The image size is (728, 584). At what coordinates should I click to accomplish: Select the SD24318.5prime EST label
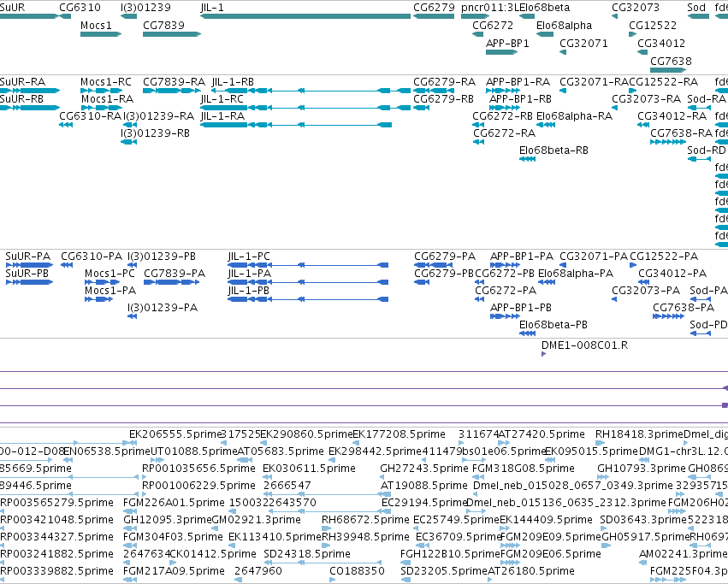(x=307, y=554)
